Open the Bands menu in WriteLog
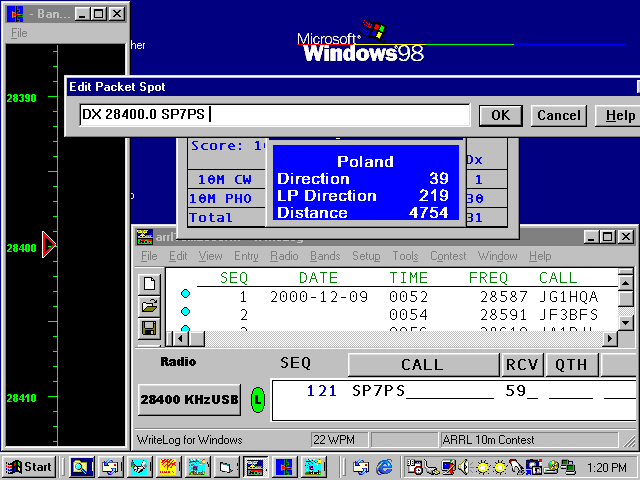640x480 pixels. pyautogui.click(x=325, y=256)
